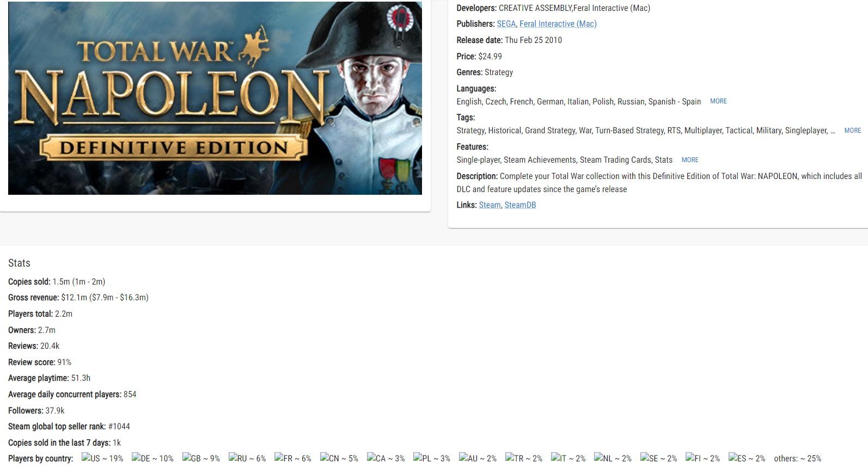Open the Feral Interactive (Mac) publisher link

coord(558,24)
